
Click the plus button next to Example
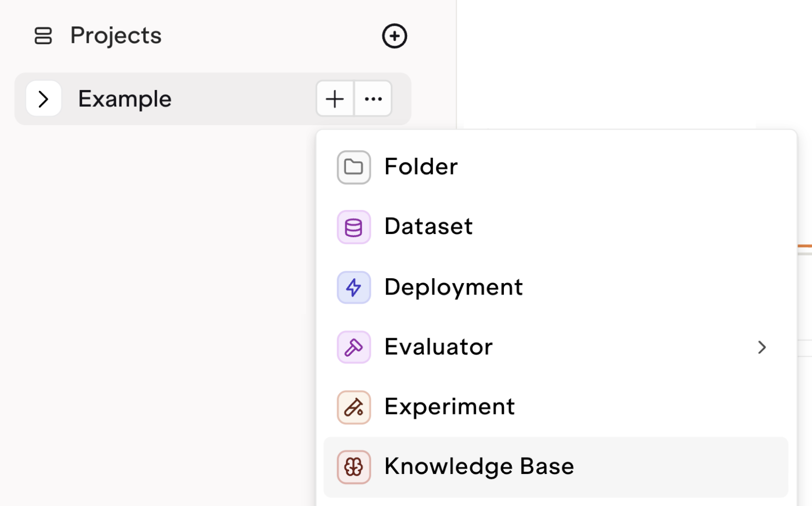coord(334,99)
